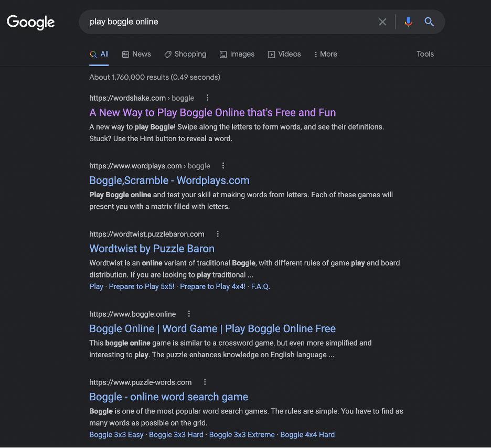Screen dimensions: 491x448
Task: Switch to the Videos tab
Action: [x=284, y=54]
